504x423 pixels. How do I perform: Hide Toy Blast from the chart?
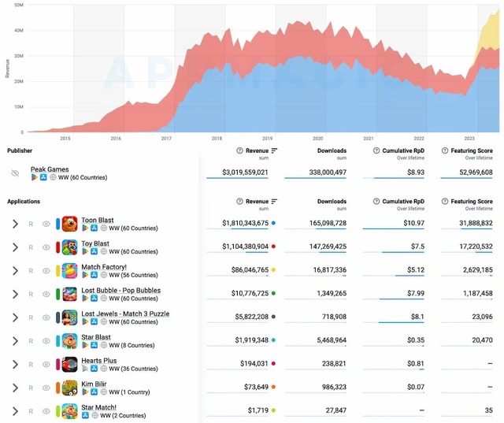(46, 247)
